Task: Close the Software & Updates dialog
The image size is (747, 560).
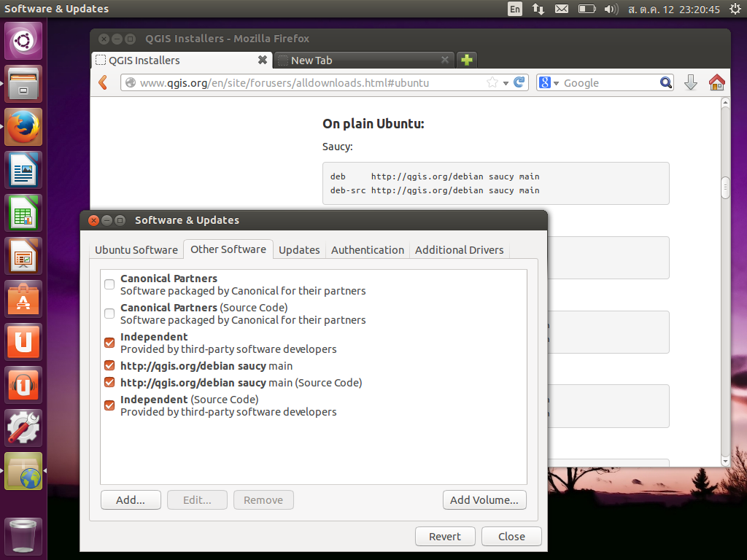Action: tap(511, 536)
